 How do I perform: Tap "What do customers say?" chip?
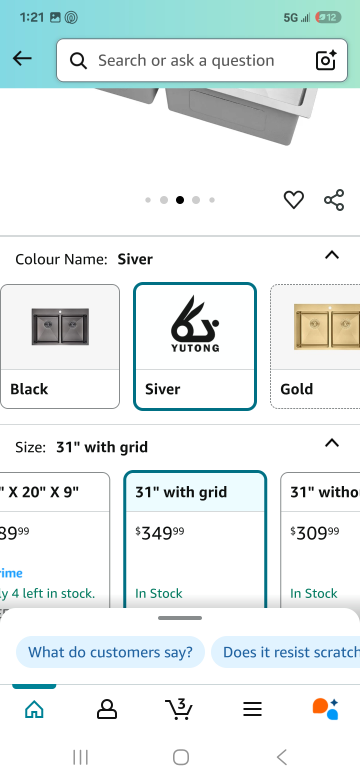coord(110,652)
